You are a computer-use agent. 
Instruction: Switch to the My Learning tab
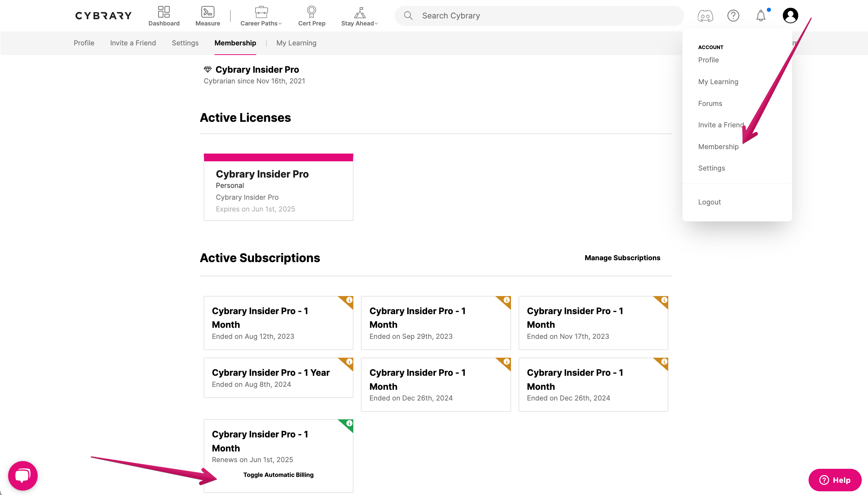coord(296,43)
